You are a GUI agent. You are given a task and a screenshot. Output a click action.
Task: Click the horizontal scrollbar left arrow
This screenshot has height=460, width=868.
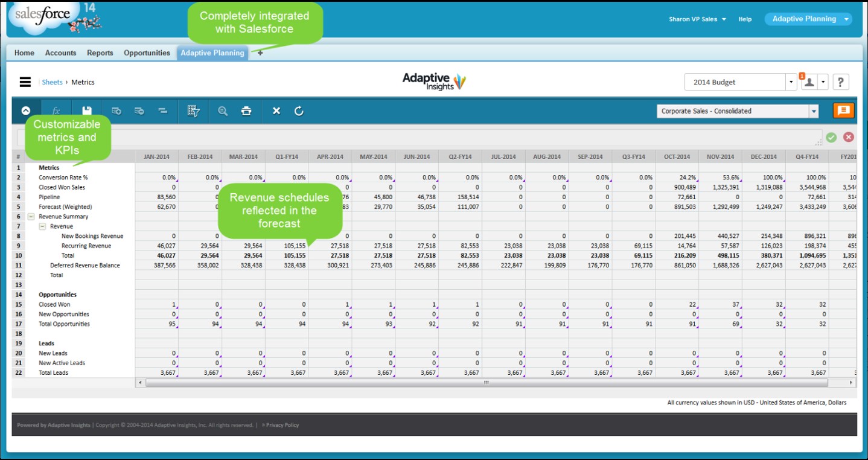tap(141, 383)
